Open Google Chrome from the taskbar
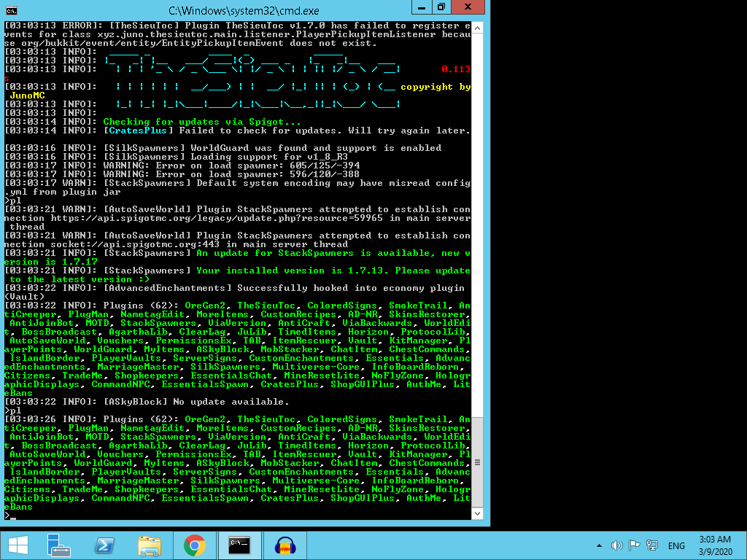The height and width of the screenshot is (560, 747). coord(194,545)
